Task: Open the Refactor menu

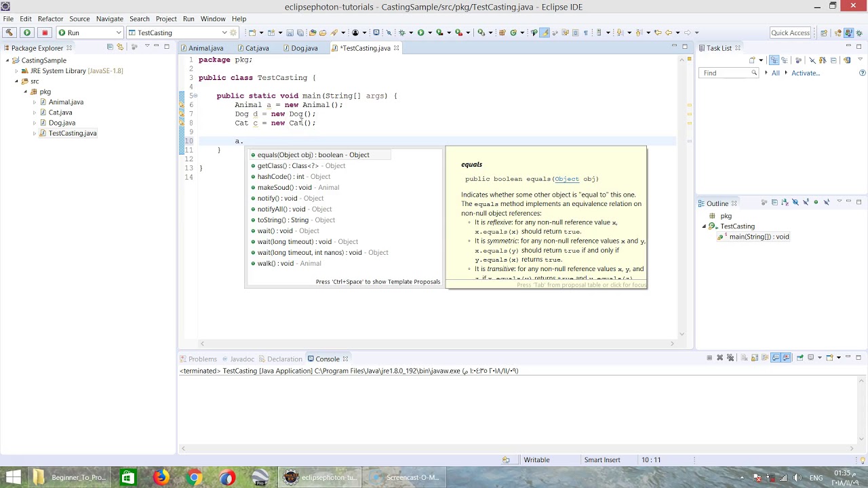Action: point(50,19)
